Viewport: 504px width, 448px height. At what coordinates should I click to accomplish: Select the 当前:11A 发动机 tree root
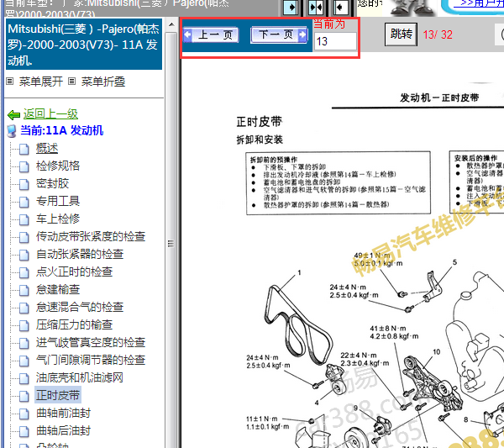(61, 130)
